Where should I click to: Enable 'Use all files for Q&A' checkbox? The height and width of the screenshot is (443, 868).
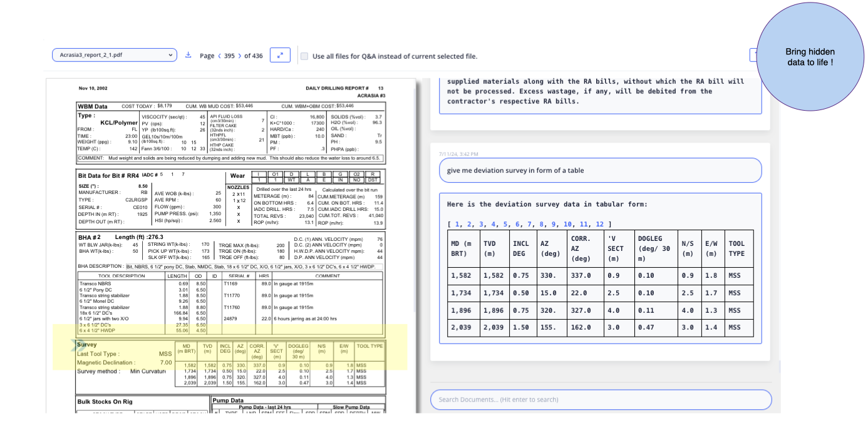tap(304, 56)
